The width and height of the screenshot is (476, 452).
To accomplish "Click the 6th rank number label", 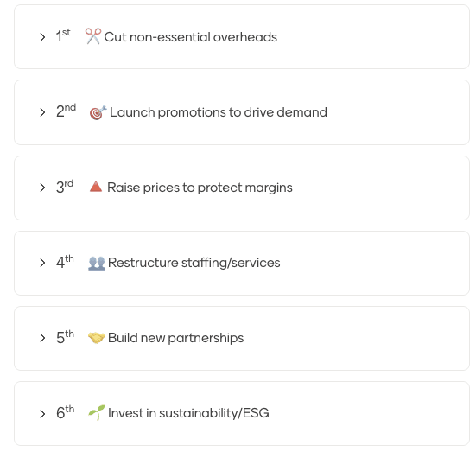I will pos(66,412).
